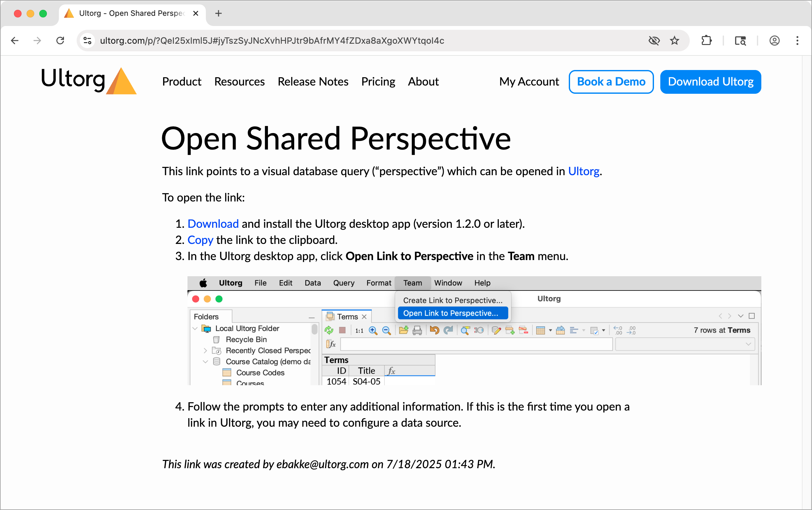812x510 pixels.
Task: Select Open Link to Perspective menu entry
Action: 453,313
